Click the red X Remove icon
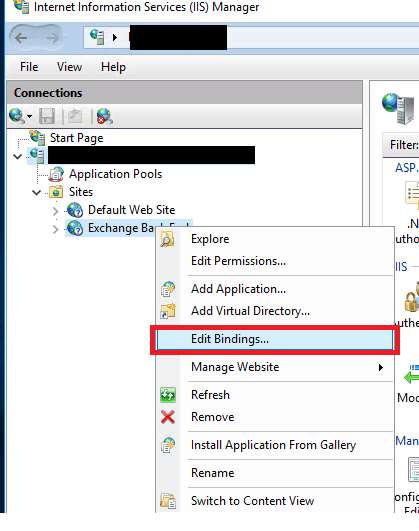This screenshot has height=531, width=419. (x=168, y=417)
